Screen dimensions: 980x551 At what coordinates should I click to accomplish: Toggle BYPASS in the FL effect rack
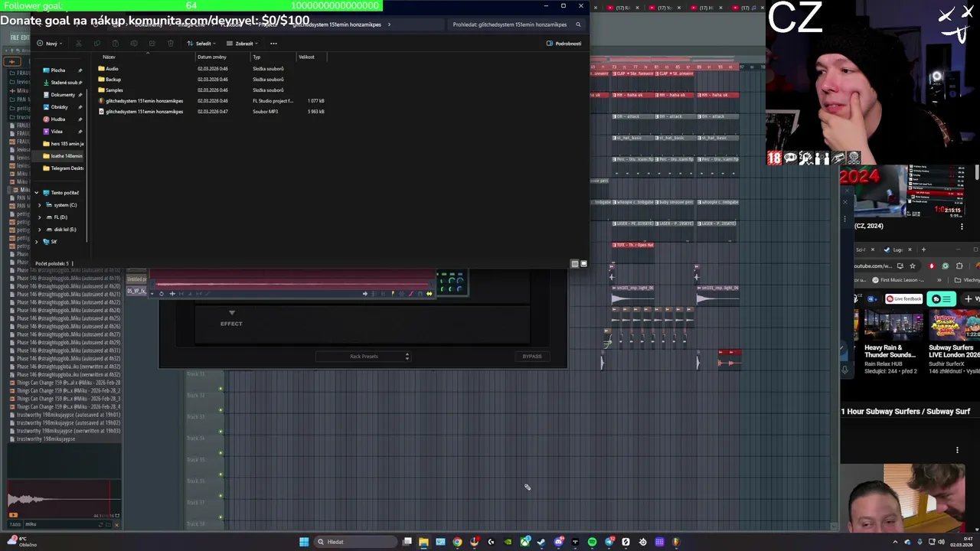click(x=532, y=357)
